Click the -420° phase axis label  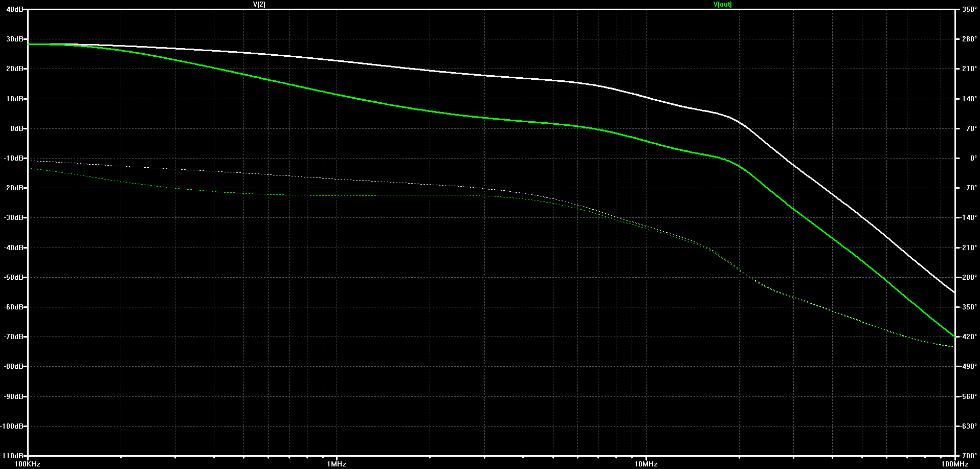(968, 337)
